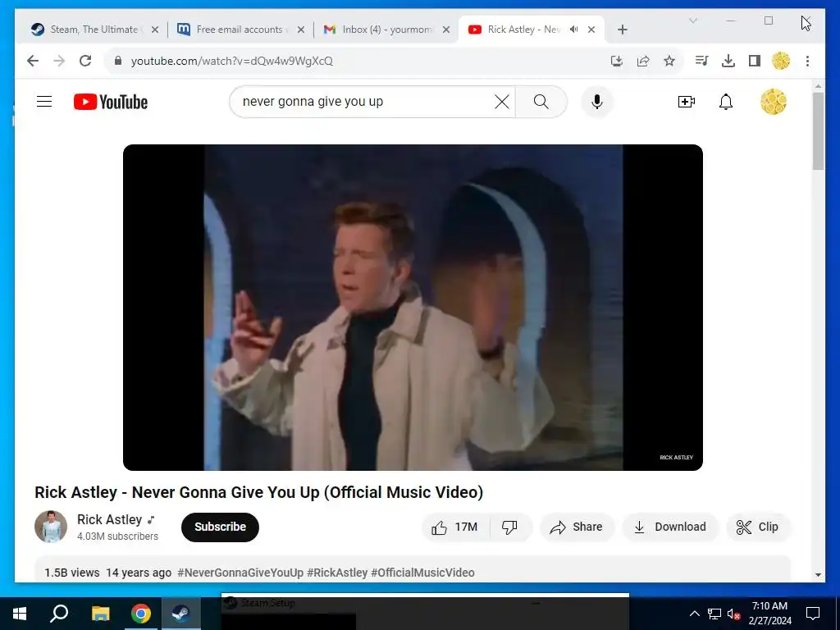The height and width of the screenshot is (630, 840).
Task: Open the Rick Astley channel name link
Action: [109, 519]
